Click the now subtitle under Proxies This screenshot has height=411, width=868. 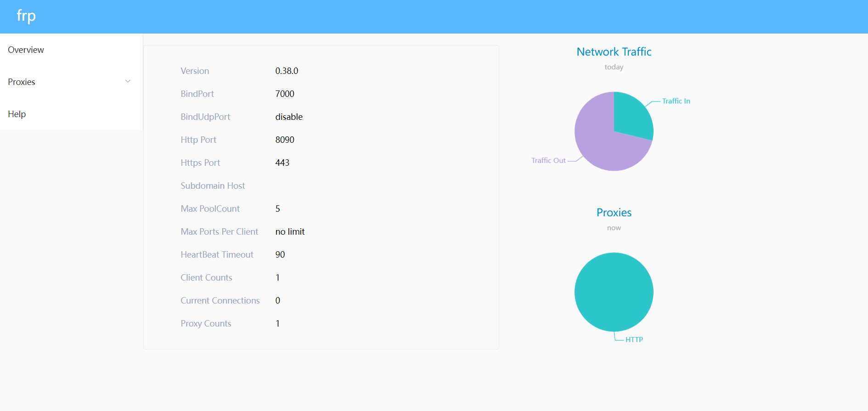pos(614,228)
